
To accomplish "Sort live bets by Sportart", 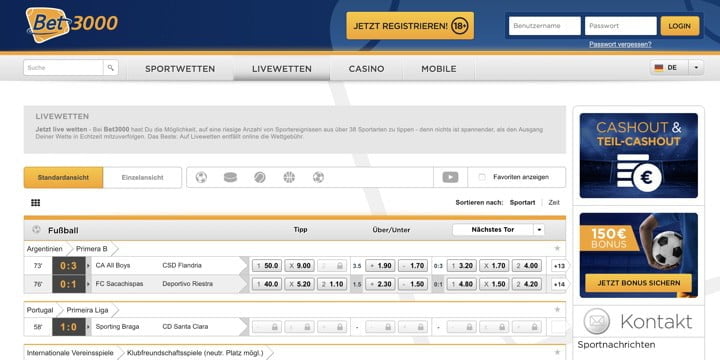I will [522, 202].
